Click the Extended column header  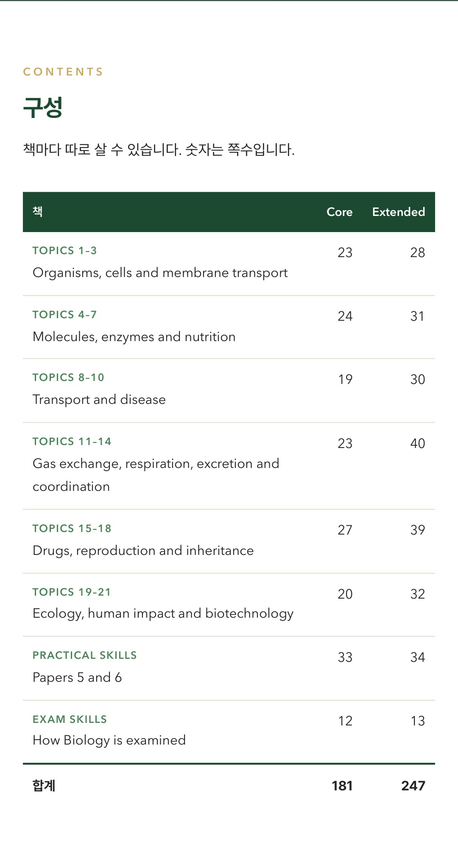(x=399, y=212)
